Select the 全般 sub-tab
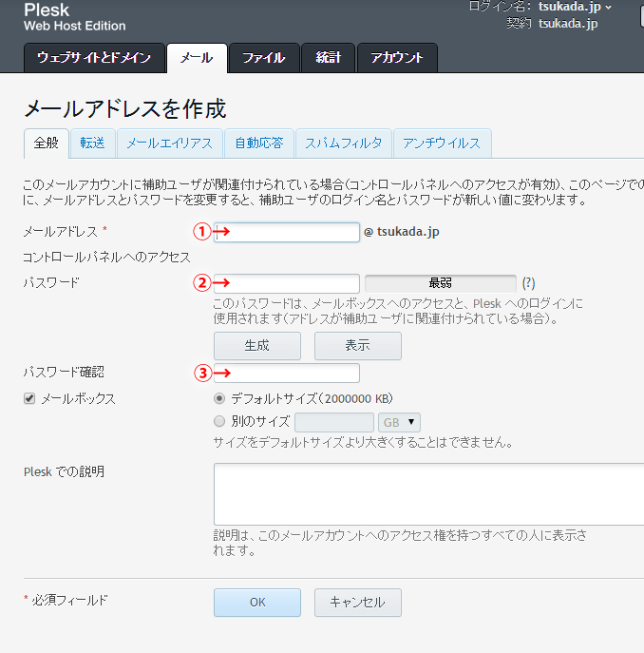The width and height of the screenshot is (644, 653). [x=47, y=144]
